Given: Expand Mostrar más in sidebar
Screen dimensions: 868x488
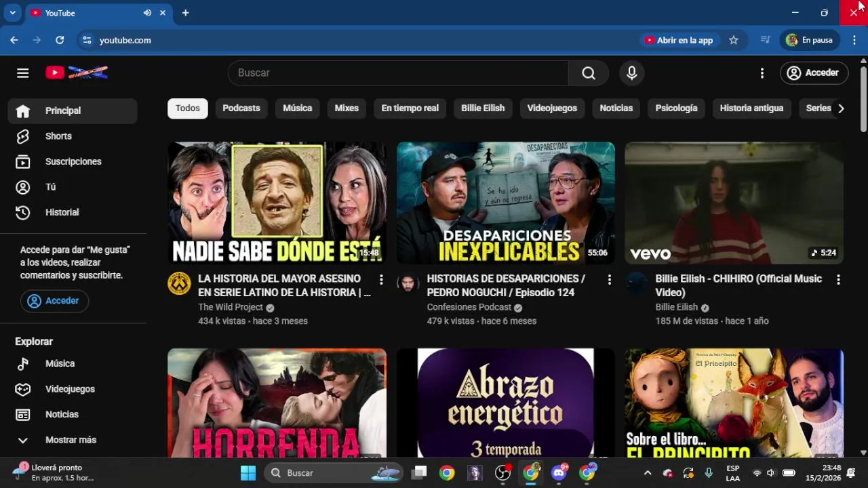Looking at the screenshot, I should click(x=73, y=440).
